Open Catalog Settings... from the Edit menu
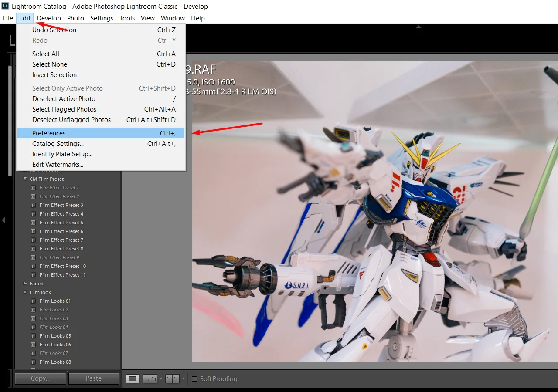This screenshot has height=392, width=558. (x=101, y=144)
